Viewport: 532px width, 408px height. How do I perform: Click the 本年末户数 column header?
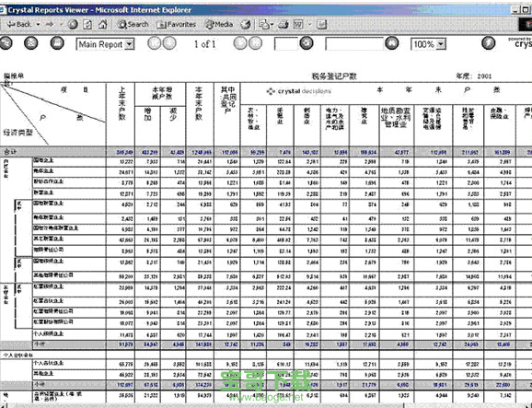pos(199,103)
